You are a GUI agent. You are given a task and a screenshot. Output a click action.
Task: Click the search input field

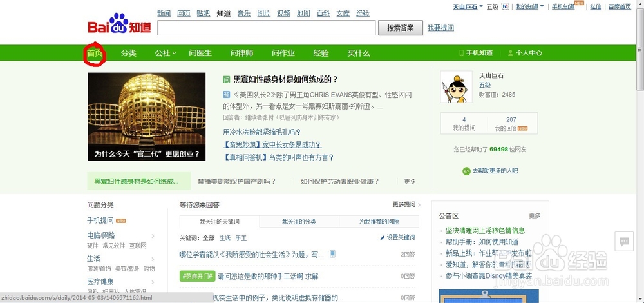267,28
